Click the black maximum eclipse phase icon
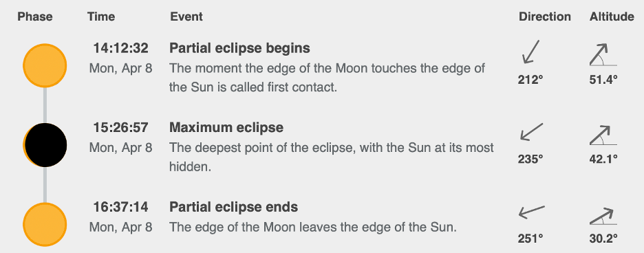 pos(45,145)
